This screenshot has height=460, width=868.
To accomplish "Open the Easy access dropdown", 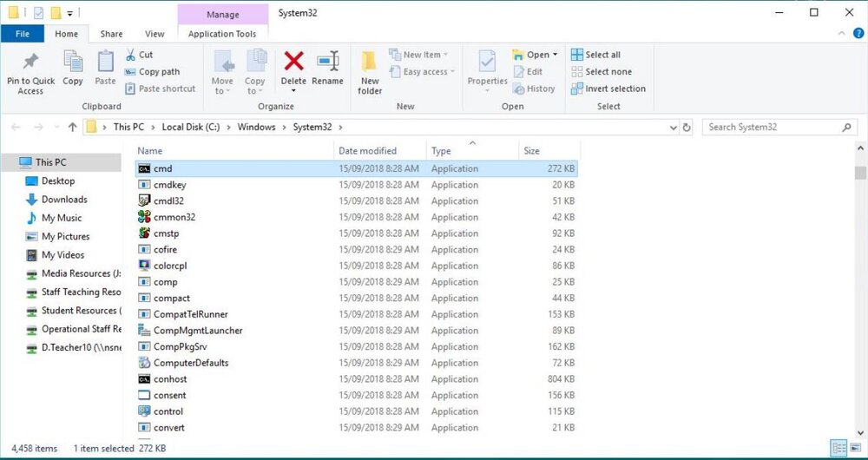I will point(422,71).
